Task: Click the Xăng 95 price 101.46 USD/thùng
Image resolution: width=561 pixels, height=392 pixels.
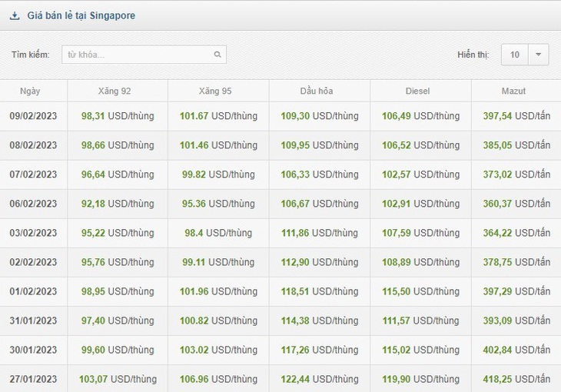Action: (x=218, y=145)
